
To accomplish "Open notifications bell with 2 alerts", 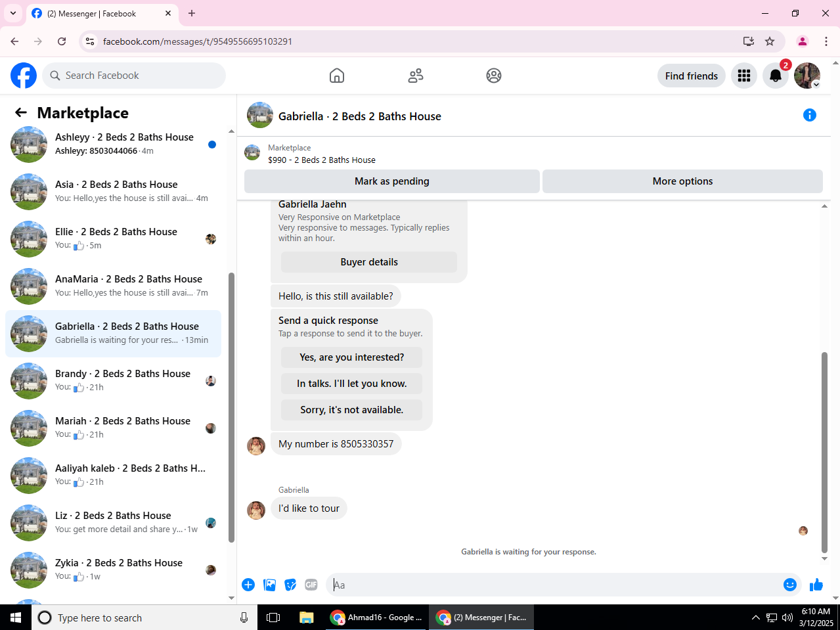I will (x=776, y=76).
